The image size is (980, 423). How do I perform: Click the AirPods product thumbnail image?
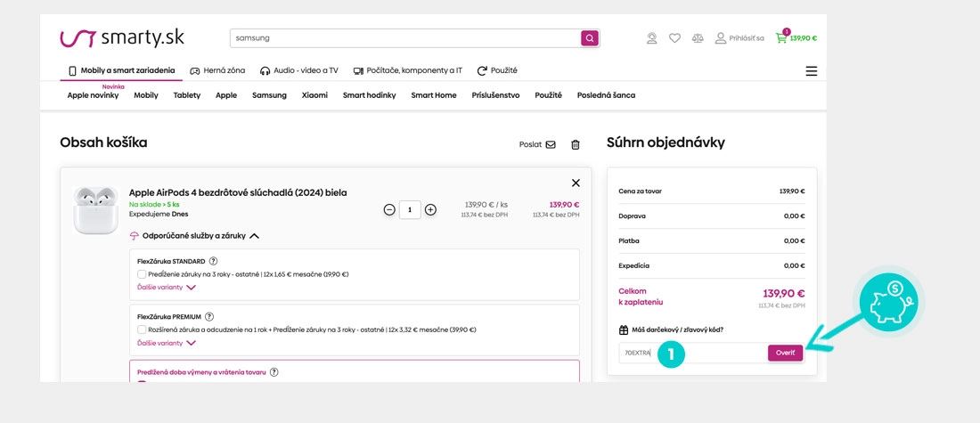95,210
